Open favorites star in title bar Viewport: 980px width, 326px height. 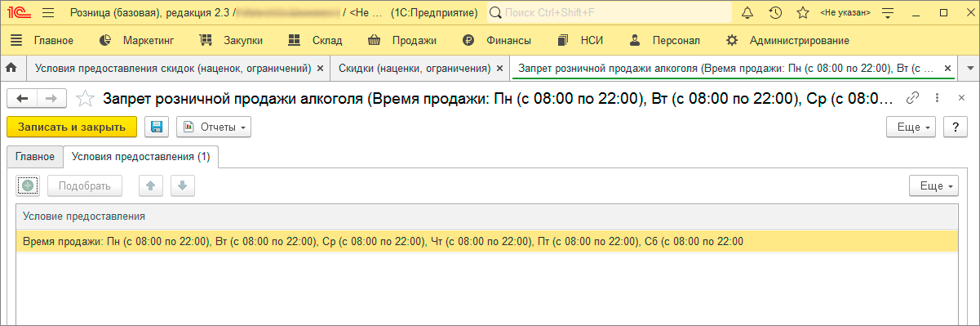pos(803,13)
